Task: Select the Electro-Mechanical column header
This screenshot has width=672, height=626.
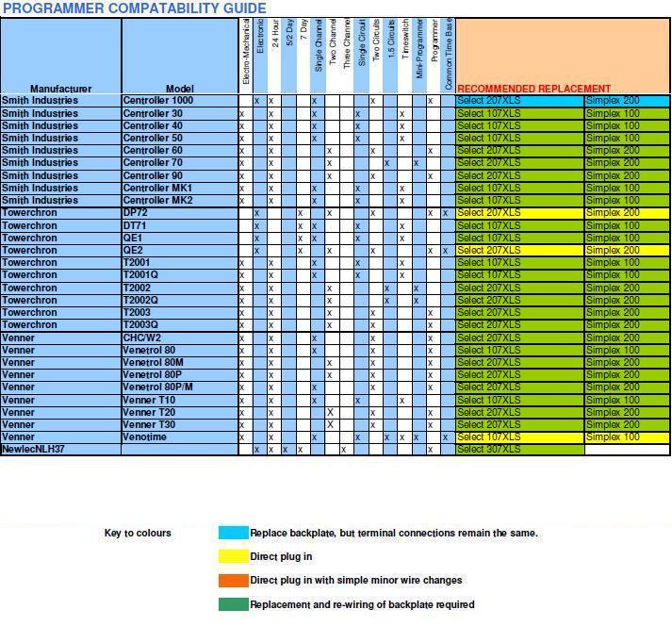Action: point(246,52)
